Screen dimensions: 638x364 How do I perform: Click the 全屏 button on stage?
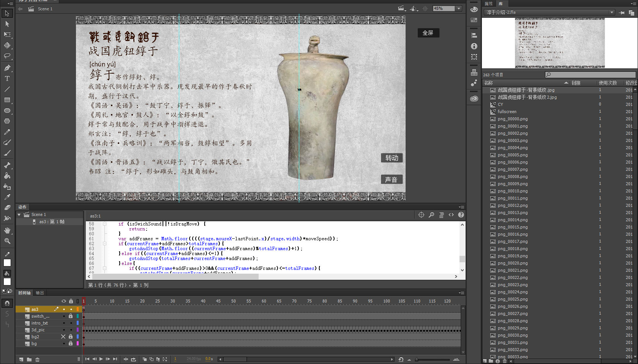tap(428, 33)
